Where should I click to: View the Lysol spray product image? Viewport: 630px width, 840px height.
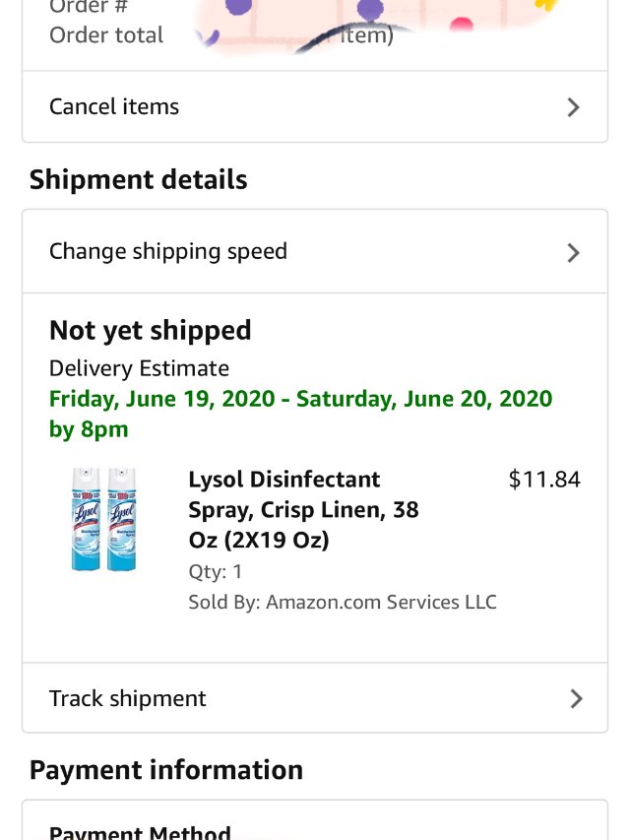pos(103,519)
